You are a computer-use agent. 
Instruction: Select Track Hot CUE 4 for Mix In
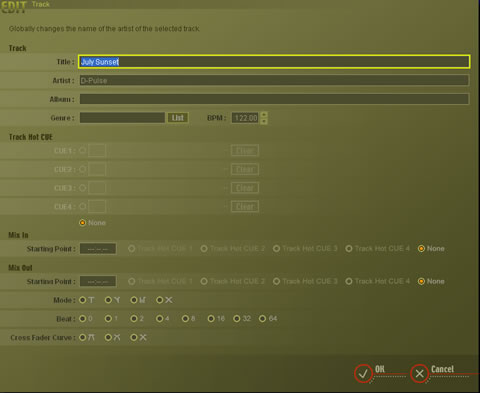349,249
